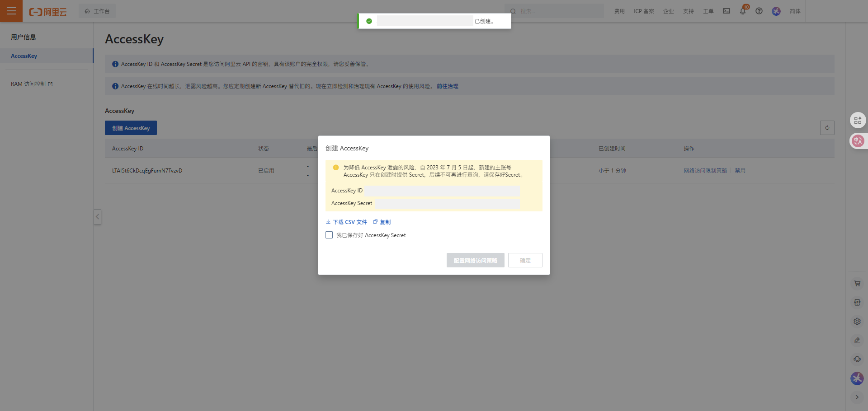The height and width of the screenshot is (411, 868).
Task: Click the settings gear in right sidebar
Action: coord(857,322)
